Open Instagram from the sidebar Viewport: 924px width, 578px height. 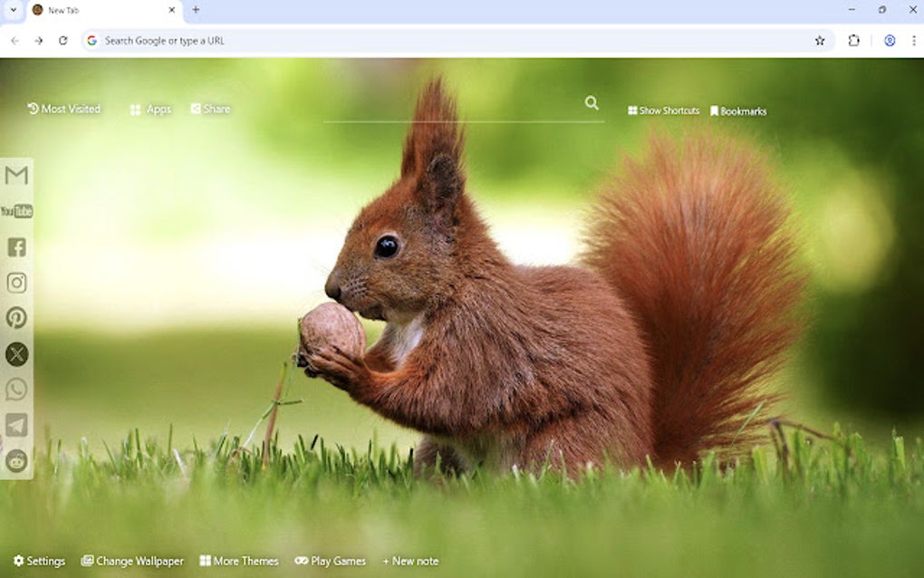pos(15,283)
